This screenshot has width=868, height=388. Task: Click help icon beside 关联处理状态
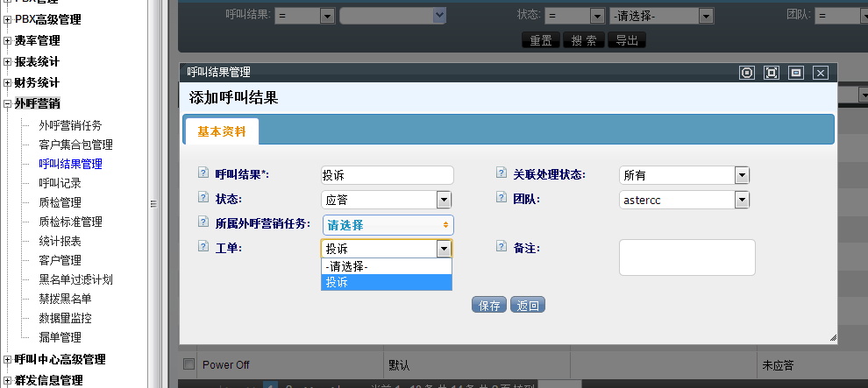click(502, 173)
